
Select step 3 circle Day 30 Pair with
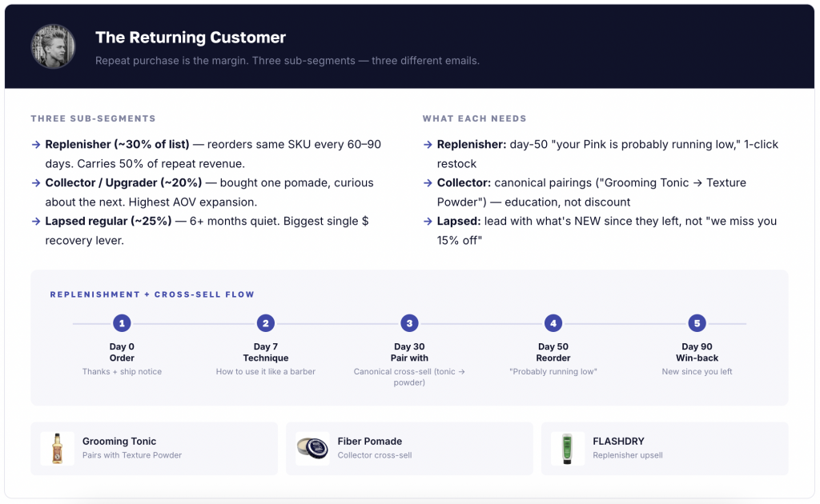[x=409, y=323]
